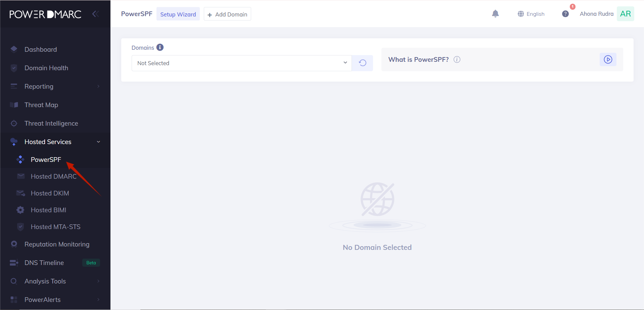Screen dimensions: 644x310
Task: Open Threat Intelligence from the sidebar
Action: [x=51, y=123]
